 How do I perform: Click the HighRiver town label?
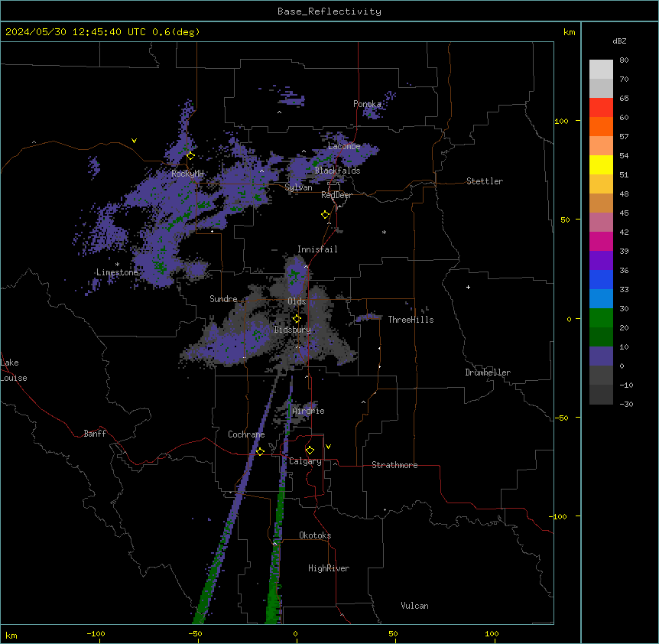329,568
